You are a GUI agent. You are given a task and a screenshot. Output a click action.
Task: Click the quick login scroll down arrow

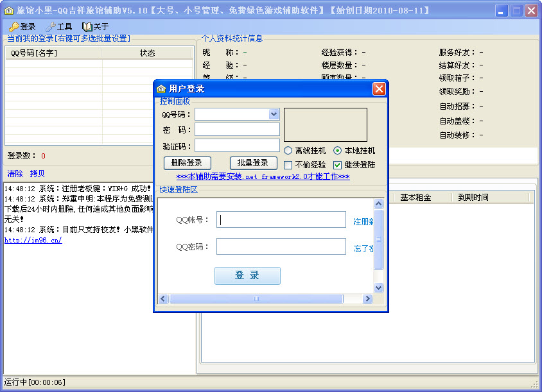(x=378, y=287)
